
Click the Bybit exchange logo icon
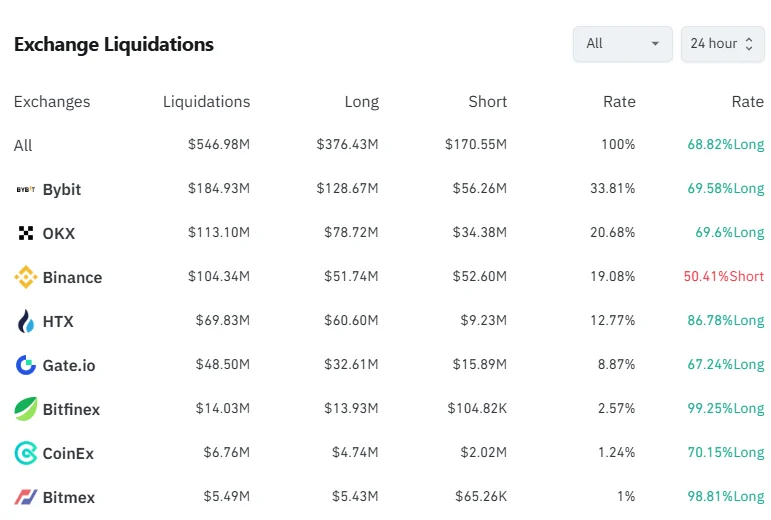(x=26, y=190)
